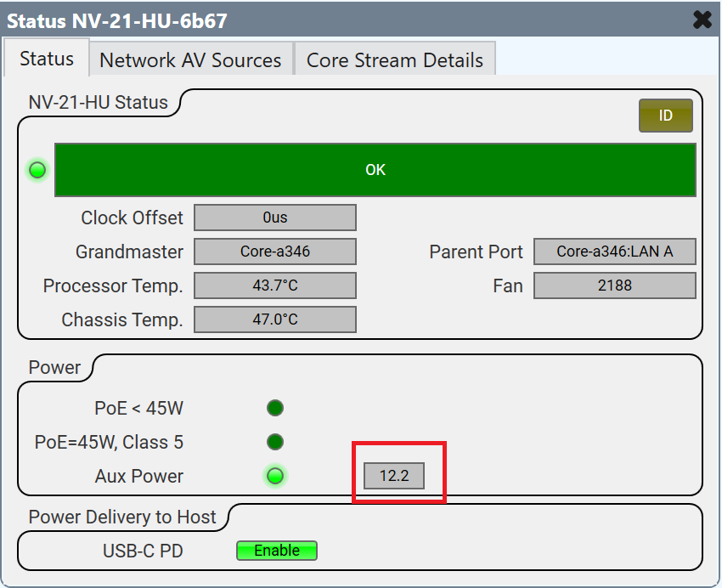Viewport: 722px width, 588px height.
Task: Click the PoE=45W, Class 5 indicator LED
Action: click(274, 442)
